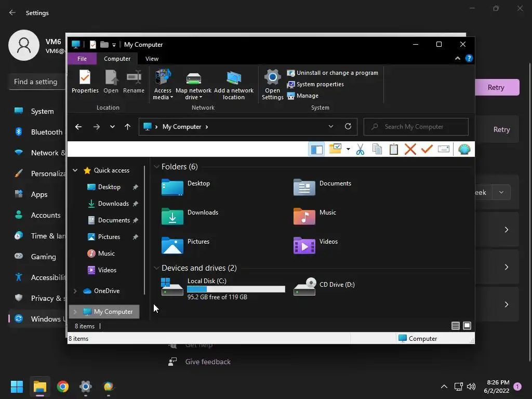Open System properties from the ribbon

tap(315, 84)
